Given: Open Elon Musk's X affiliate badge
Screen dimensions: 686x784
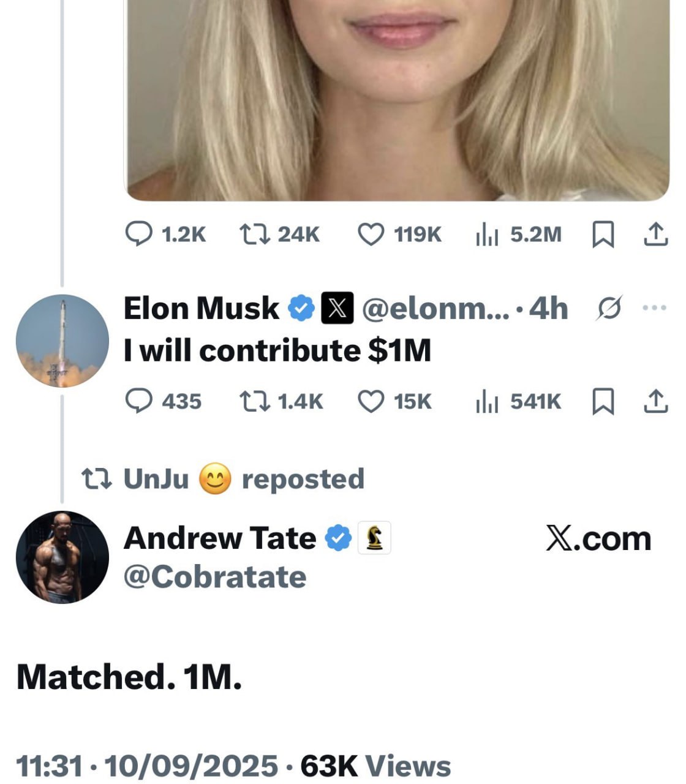Looking at the screenshot, I should click(x=337, y=308).
